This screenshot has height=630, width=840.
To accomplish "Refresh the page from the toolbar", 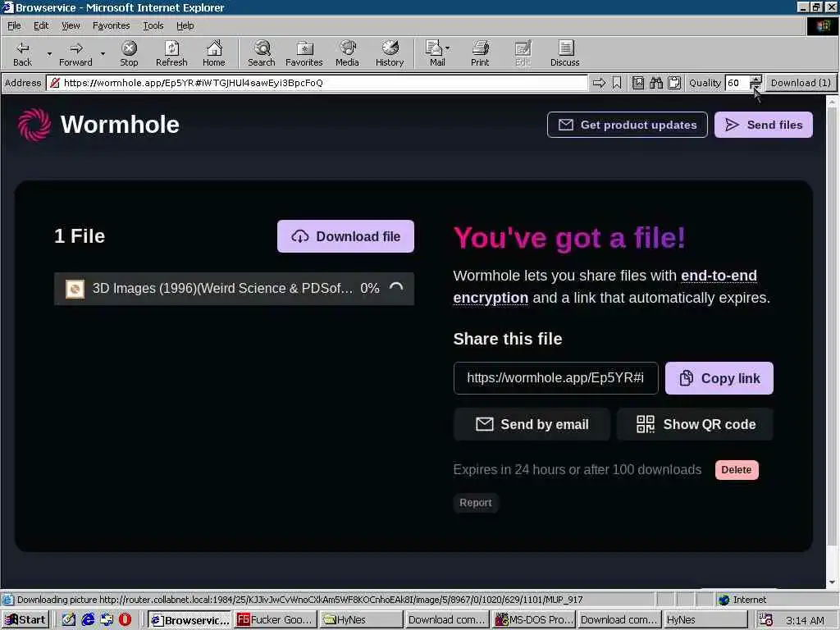I will [171, 53].
